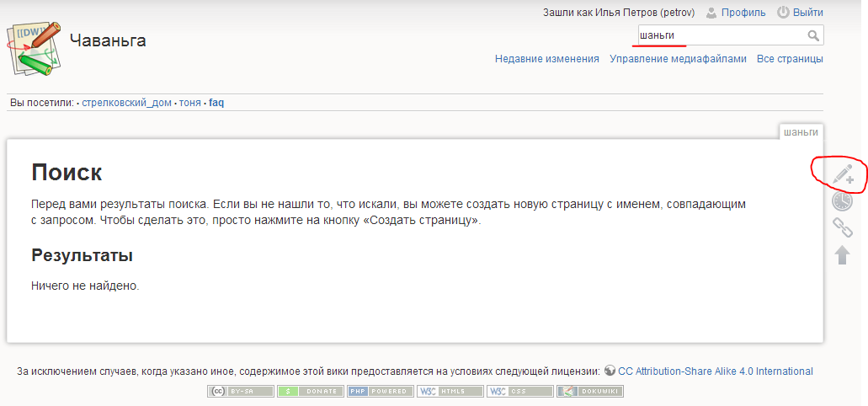Open the Профиль user link
The height and width of the screenshot is (406, 868).
point(742,13)
